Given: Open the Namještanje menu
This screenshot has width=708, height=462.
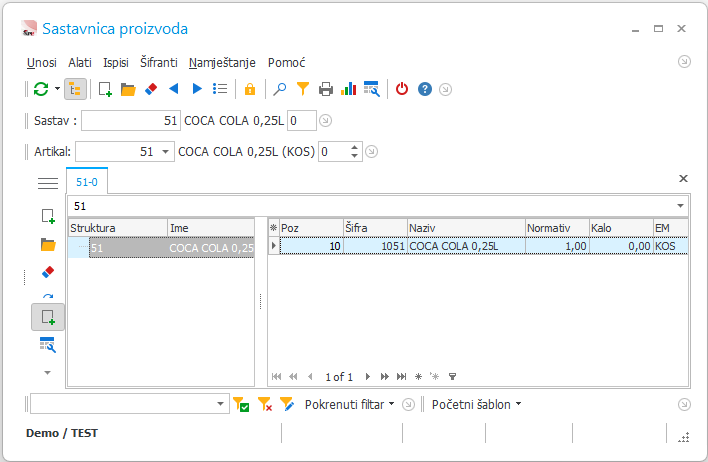Looking at the screenshot, I should [x=222, y=62].
